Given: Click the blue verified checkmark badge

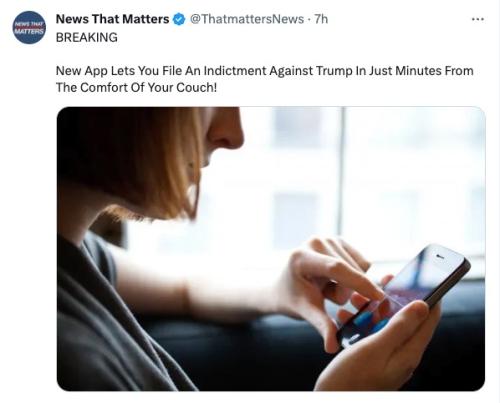Looking at the screenshot, I should click(x=179, y=19).
